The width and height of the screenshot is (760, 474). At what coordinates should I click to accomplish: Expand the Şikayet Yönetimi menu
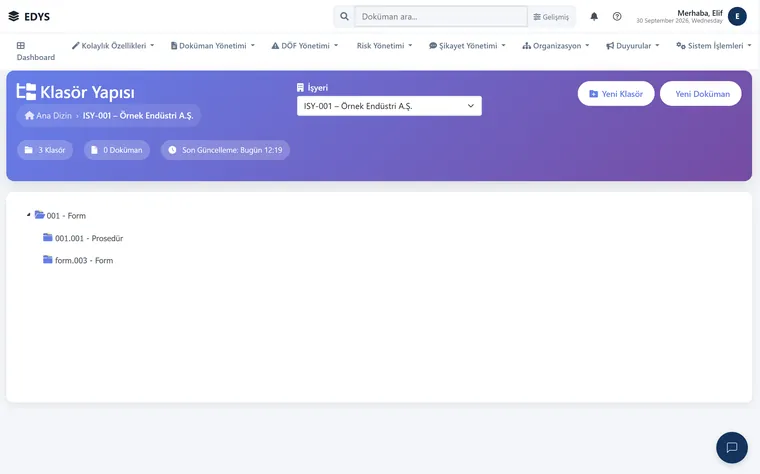(x=467, y=46)
